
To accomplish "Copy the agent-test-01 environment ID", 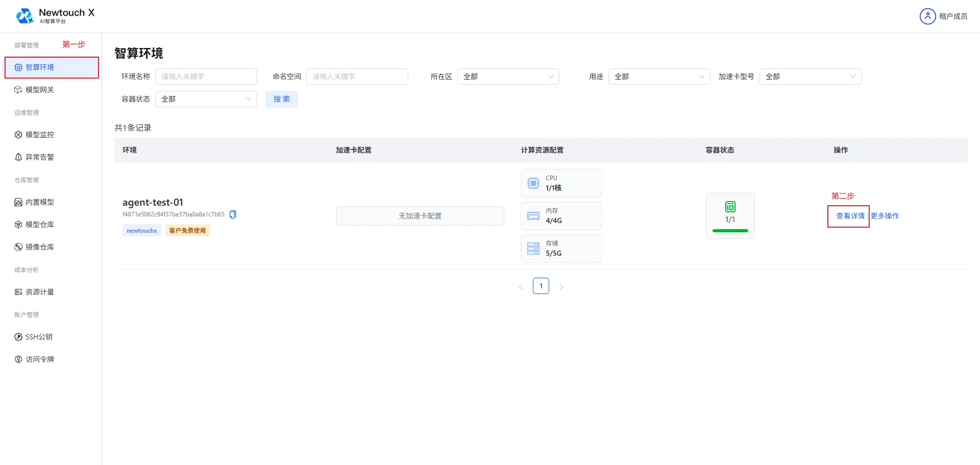I will [x=233, y=214].
